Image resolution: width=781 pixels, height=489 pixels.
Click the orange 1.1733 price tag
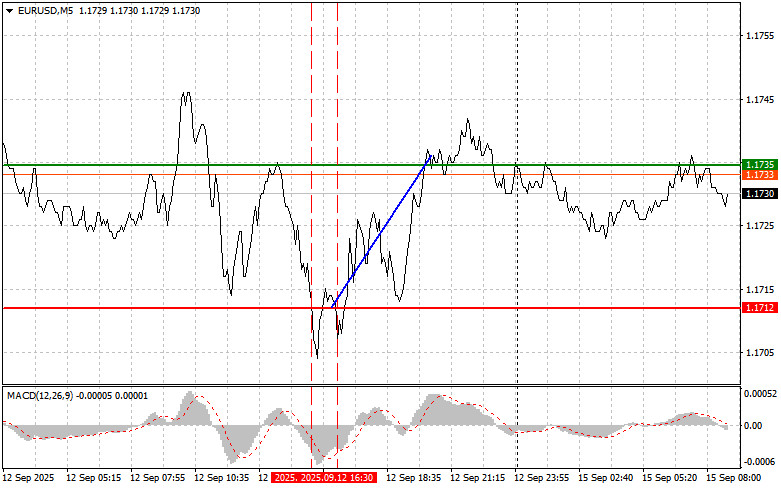tap(761, 175)
